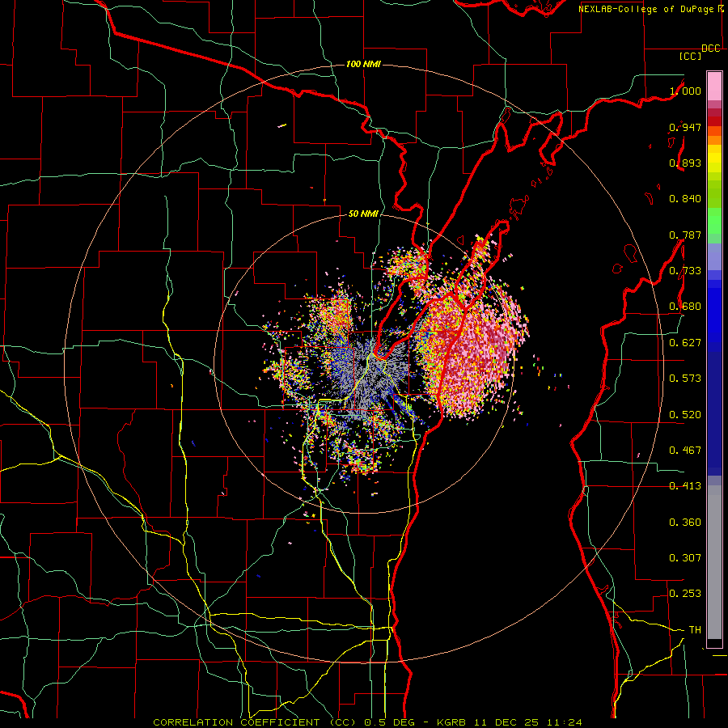Click the 0.467 legend value
The image size is (728, 728).
point(685,450)
